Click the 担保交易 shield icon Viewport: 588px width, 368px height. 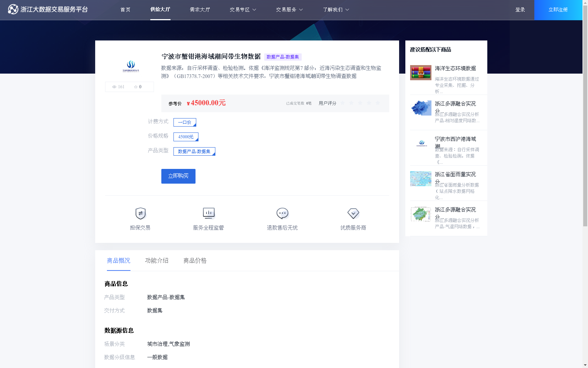140,213
